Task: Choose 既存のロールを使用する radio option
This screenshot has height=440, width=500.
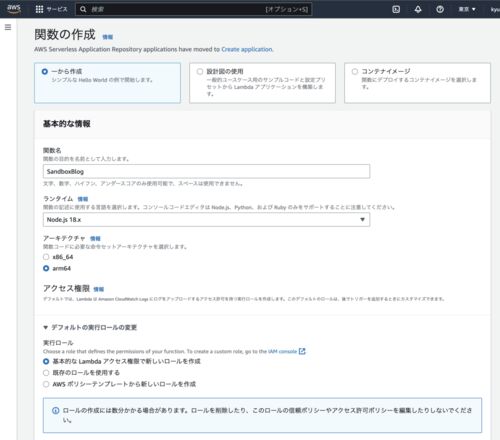Action: [46, 373]
